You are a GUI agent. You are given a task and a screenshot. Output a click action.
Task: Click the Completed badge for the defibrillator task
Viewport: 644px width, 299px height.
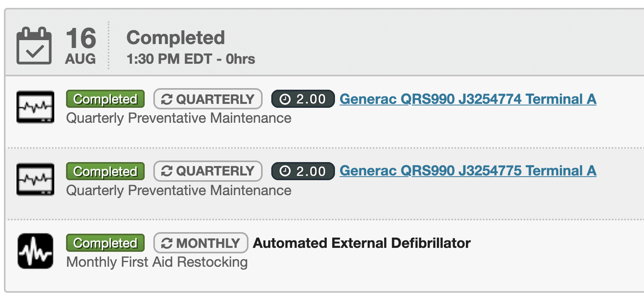(105, 243)
